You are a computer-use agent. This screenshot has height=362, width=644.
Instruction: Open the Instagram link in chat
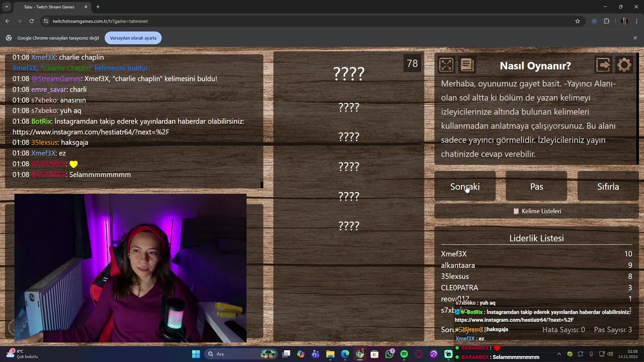point(91,132)
